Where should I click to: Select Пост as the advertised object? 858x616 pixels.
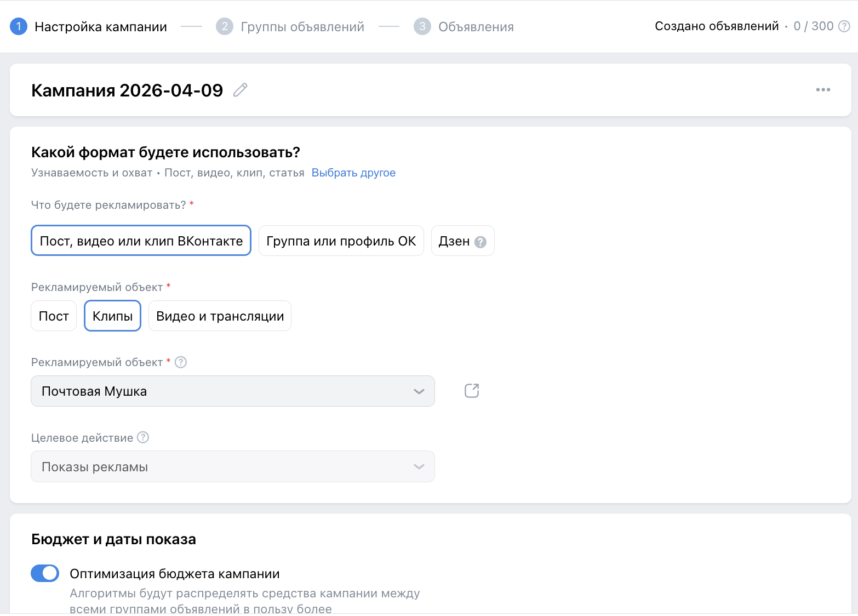[53, 316]
